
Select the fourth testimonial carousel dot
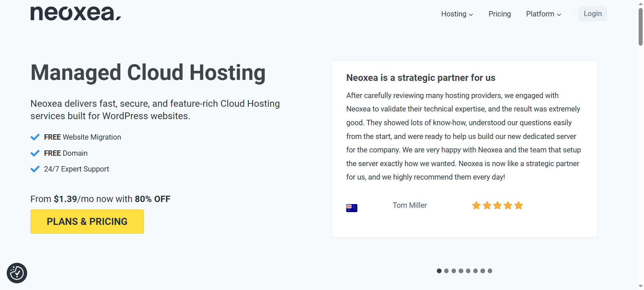(x=461, y=271)
